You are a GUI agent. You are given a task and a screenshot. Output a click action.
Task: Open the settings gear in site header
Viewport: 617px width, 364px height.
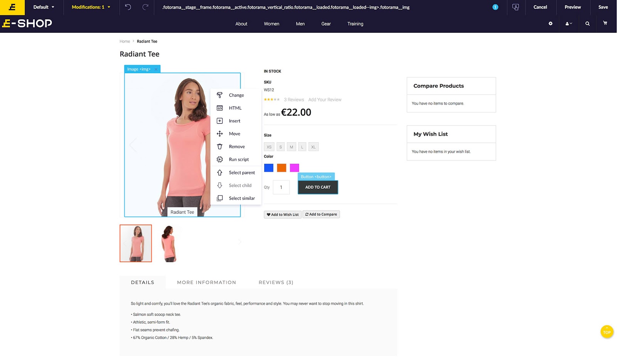pyautogui.click(x=550, y=23)
